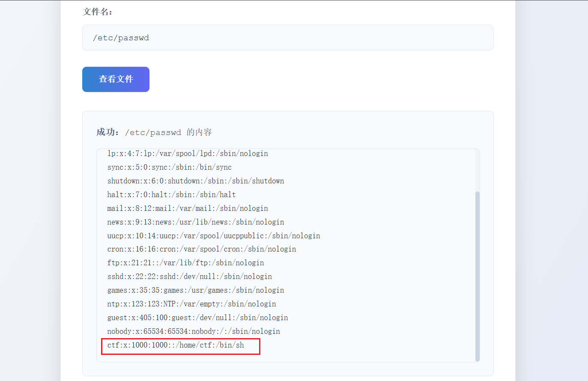Select the nobody user line
The image size is (588, 381).
pyautogui.click(x=194, y=331)
